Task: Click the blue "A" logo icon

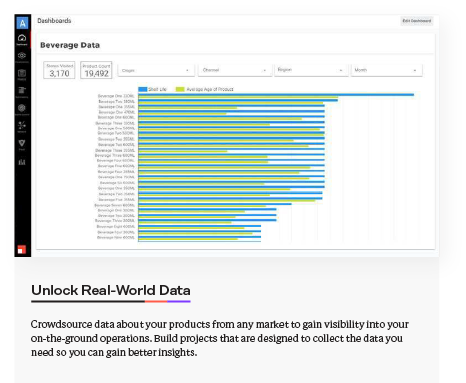Action: [22, 23]
